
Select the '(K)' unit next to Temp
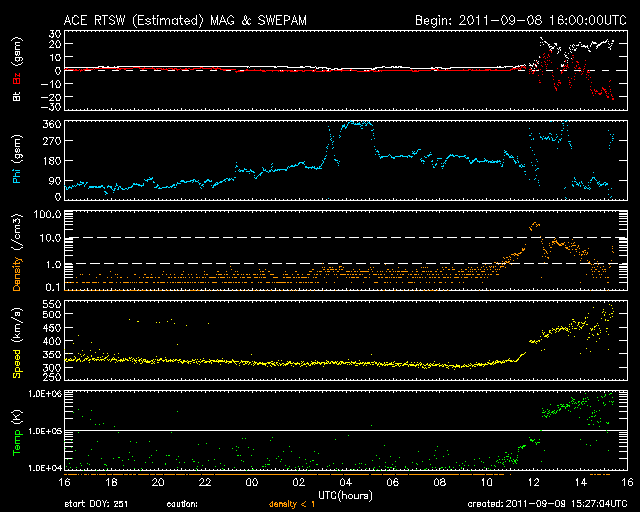point(17,417)
